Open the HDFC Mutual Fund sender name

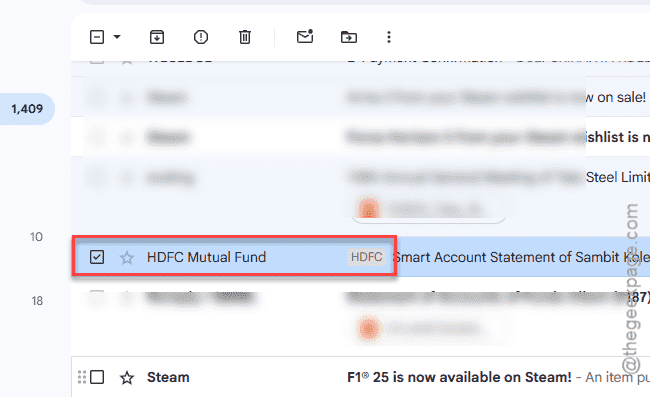(x=206, y=257)
